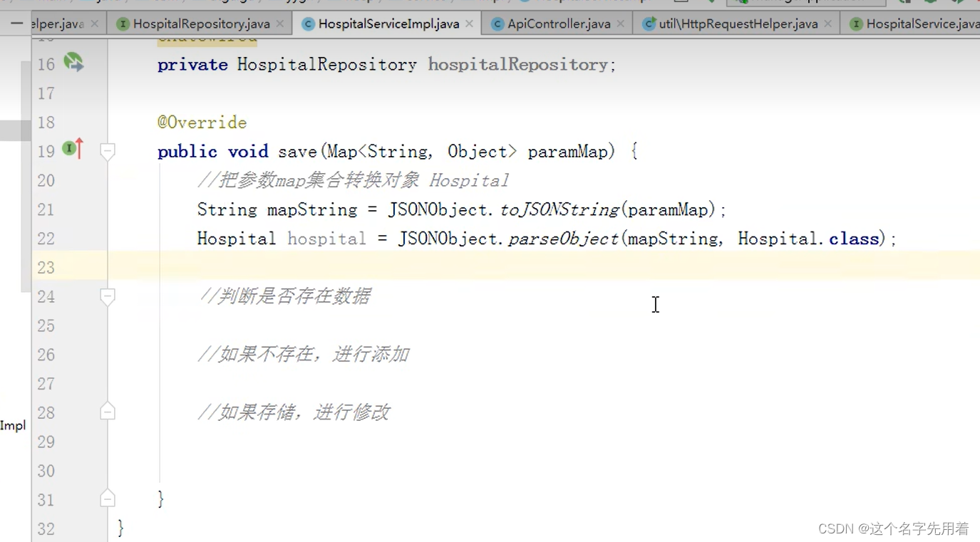Click the HospitalServiceImpl.java class icon

coord(308,24)
